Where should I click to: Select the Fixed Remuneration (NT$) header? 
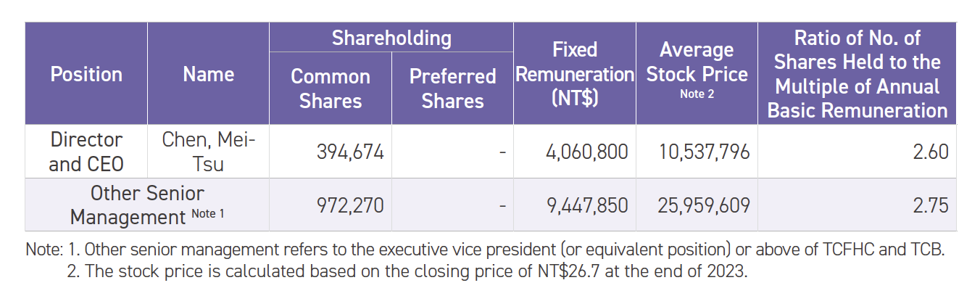575,73
